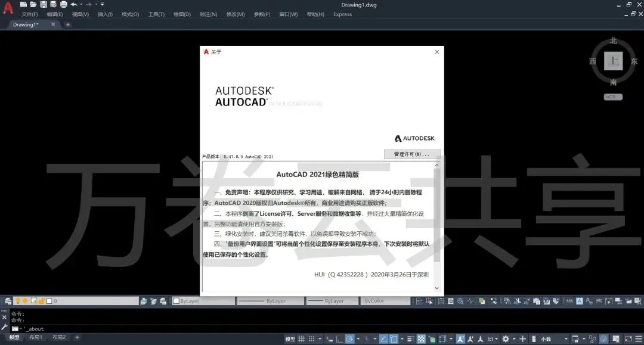
Task: Open the layer 0 selection dropdown
Action: click(x=76, y=301)
